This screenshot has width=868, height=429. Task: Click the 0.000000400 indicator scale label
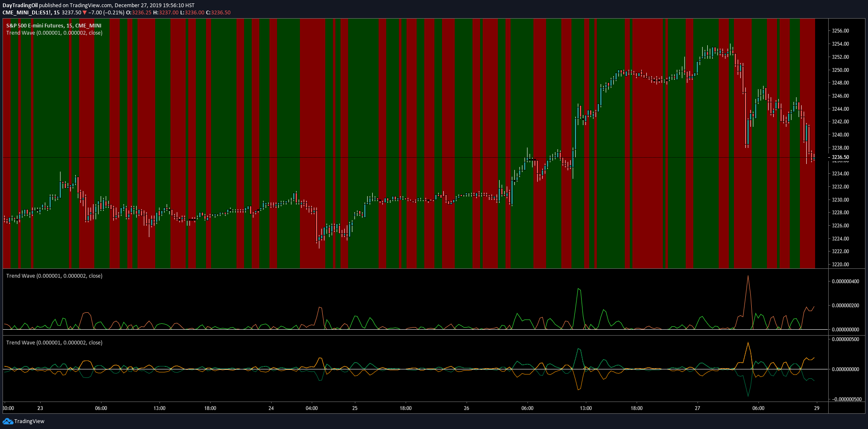pos(846,281)
